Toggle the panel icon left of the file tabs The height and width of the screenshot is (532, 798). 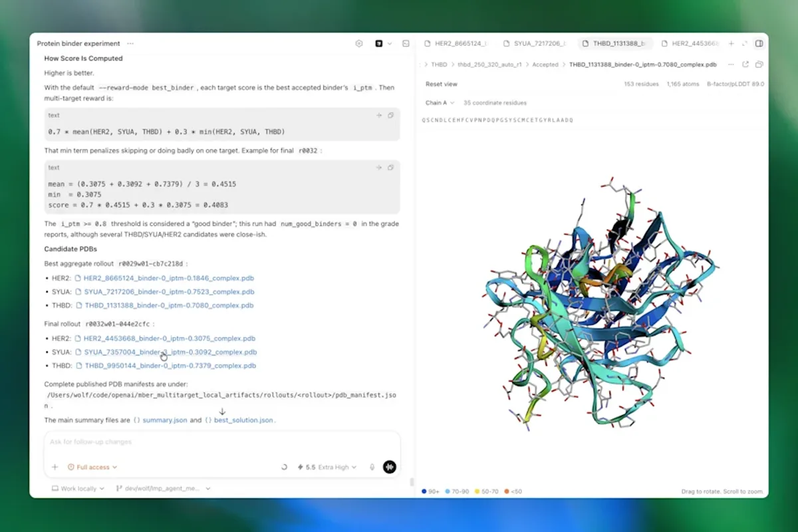[x=406, y=44]
